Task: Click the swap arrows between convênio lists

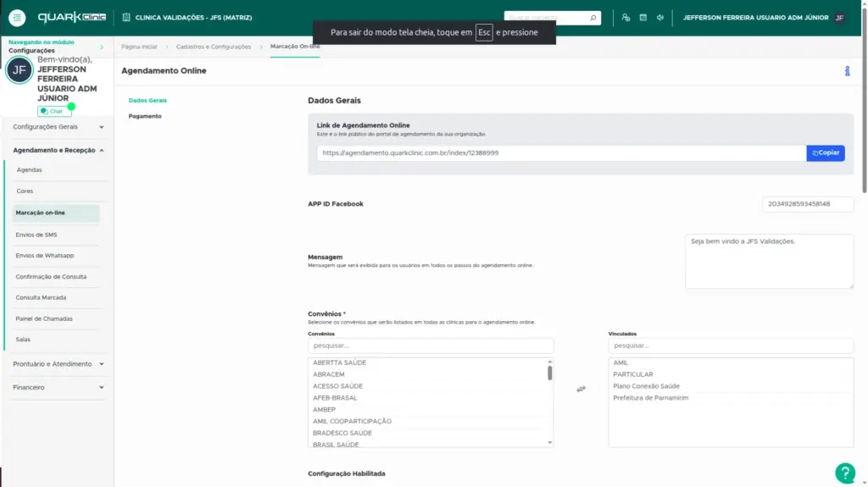Action: coord(581,389)
